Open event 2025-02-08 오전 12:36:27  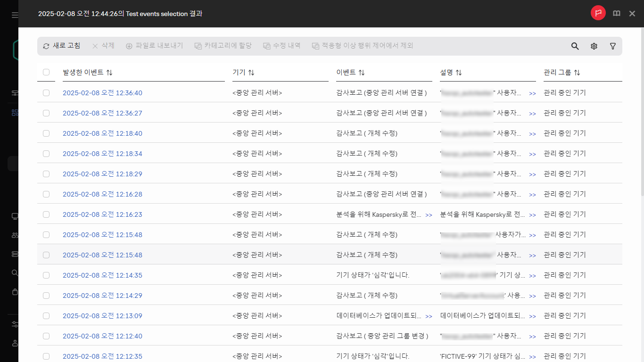pyautogui.click(x=102, y=113)
